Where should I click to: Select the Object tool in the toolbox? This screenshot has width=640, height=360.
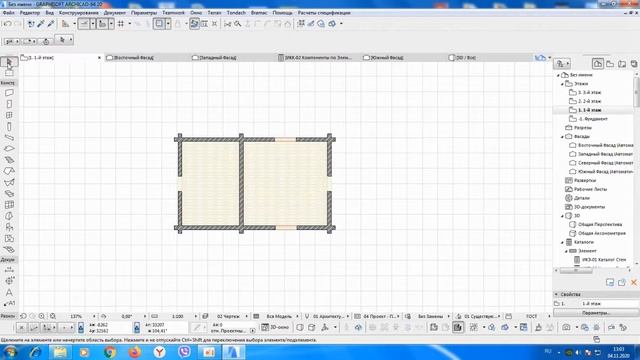coord(9,227)
